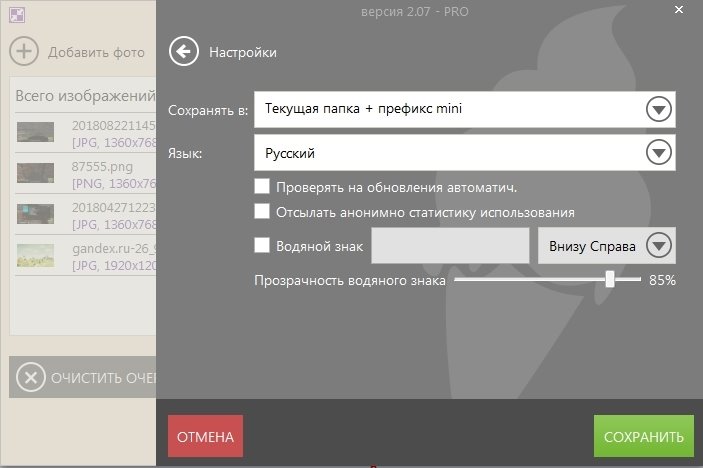
Task: Click the Прозрачность водяного знака label
Action: coord(350,281)
